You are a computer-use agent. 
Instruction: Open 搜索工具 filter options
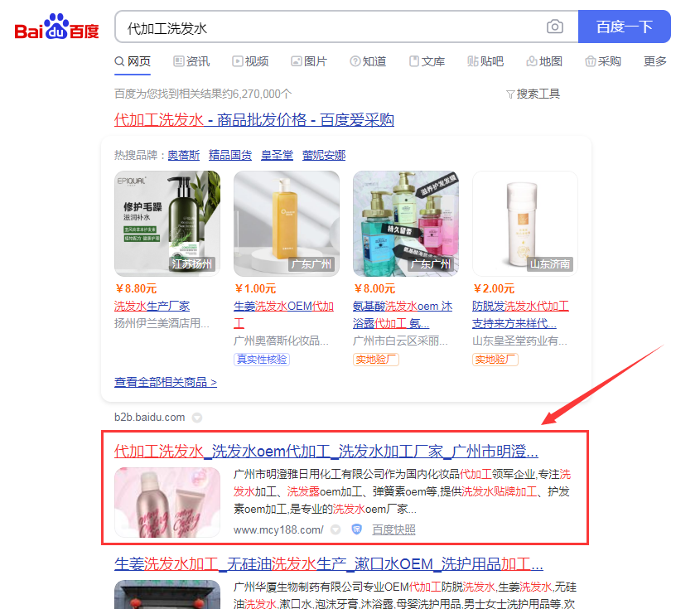pos(533,94)
